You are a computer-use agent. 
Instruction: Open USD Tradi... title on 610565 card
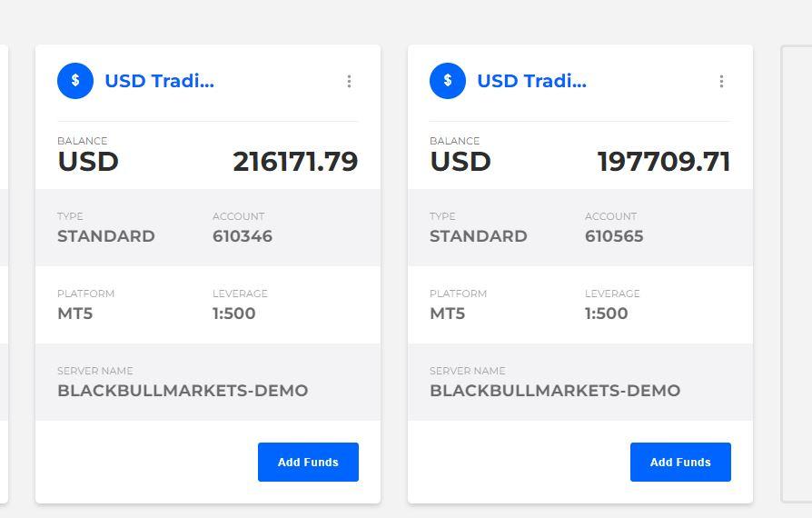pyautogui.click(x=532, y=81)
